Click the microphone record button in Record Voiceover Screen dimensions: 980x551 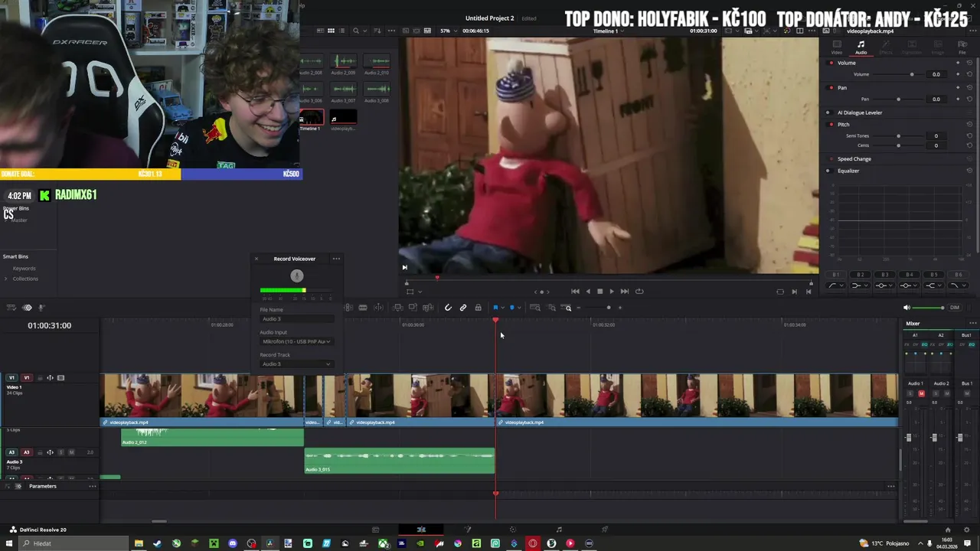coord(297,276)
